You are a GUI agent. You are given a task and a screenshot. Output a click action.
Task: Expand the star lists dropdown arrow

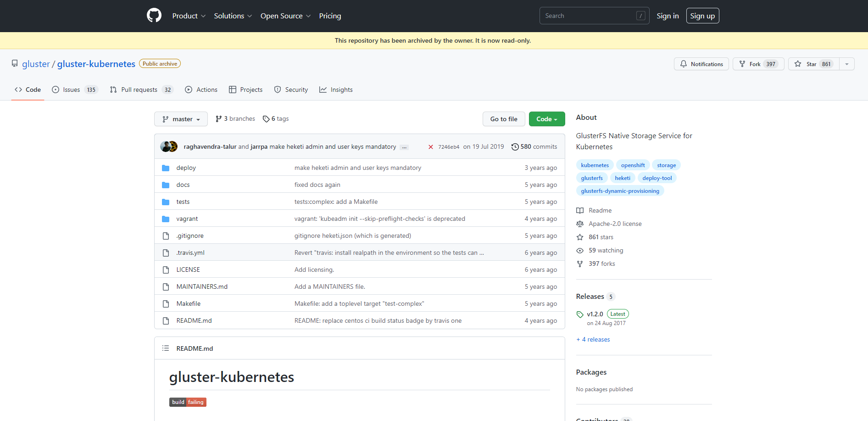[847, 64]
